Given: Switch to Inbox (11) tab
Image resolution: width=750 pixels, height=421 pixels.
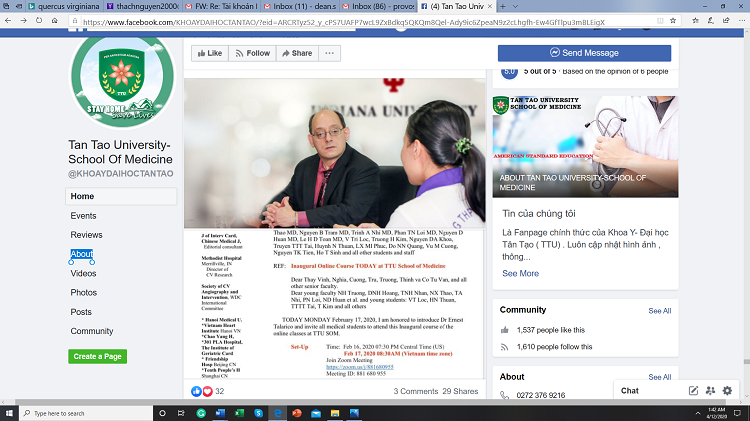Looking at the screenshot, I should [x=299, y=6].
